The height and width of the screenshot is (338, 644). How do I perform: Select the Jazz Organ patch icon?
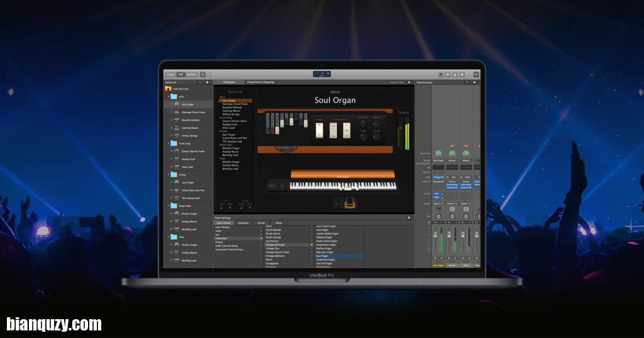point(177,182)
